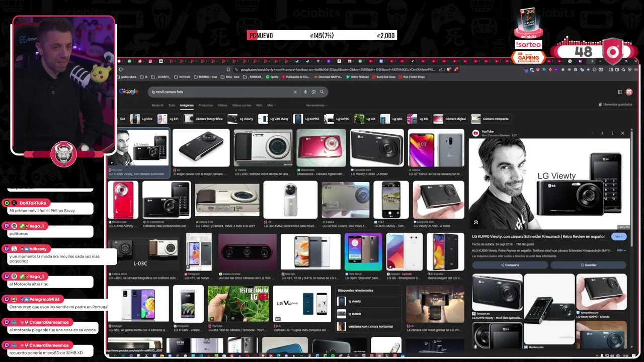Open the Google account avatar menu

pyautogui.click(x=629, y=92)
